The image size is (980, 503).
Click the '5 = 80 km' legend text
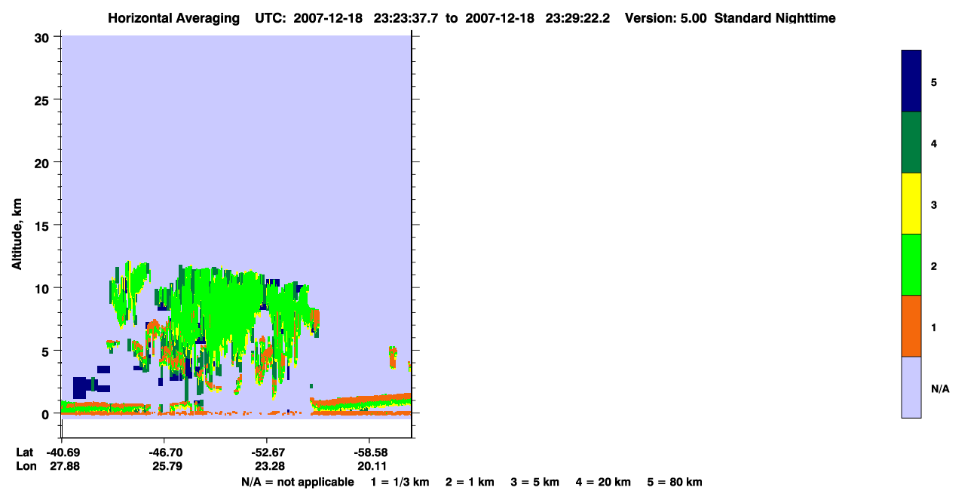pyautogui.click(x=675, y=482)
